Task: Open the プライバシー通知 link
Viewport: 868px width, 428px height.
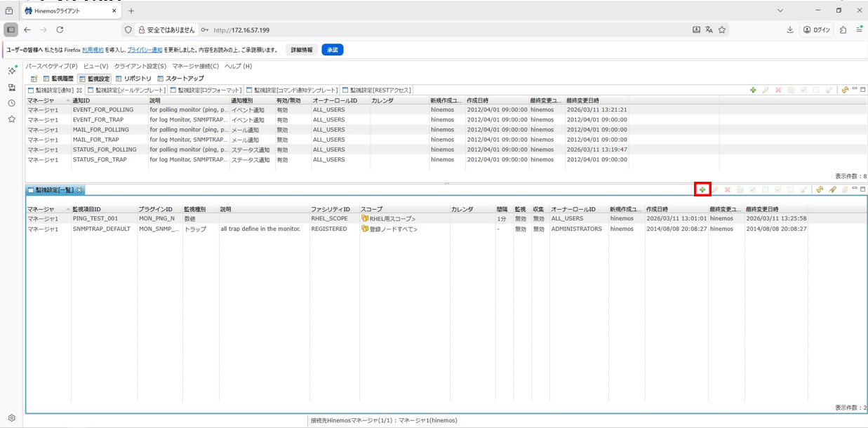Action: [145, 50]
